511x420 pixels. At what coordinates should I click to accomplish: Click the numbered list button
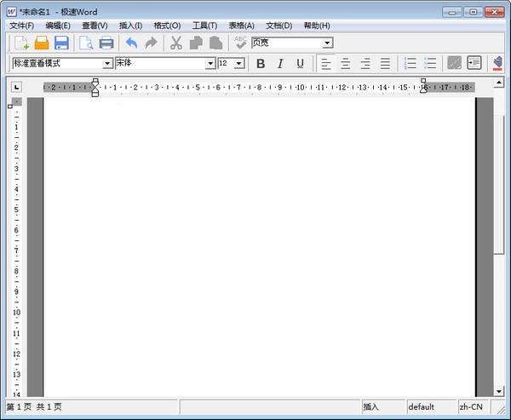(x=411, y=63)
